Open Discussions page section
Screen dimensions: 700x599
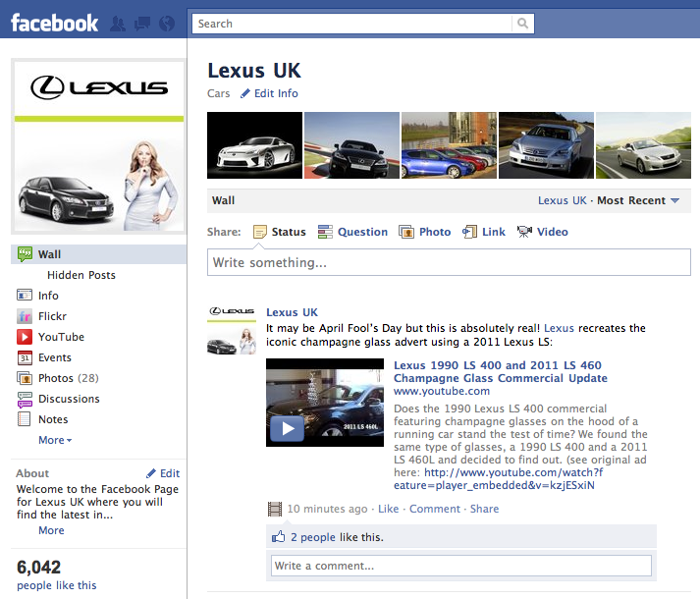69,399
